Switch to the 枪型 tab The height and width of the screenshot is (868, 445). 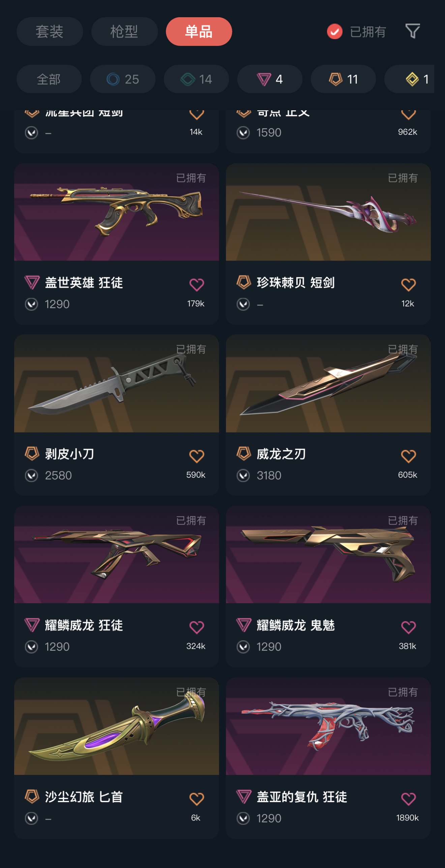click(124, 32)
